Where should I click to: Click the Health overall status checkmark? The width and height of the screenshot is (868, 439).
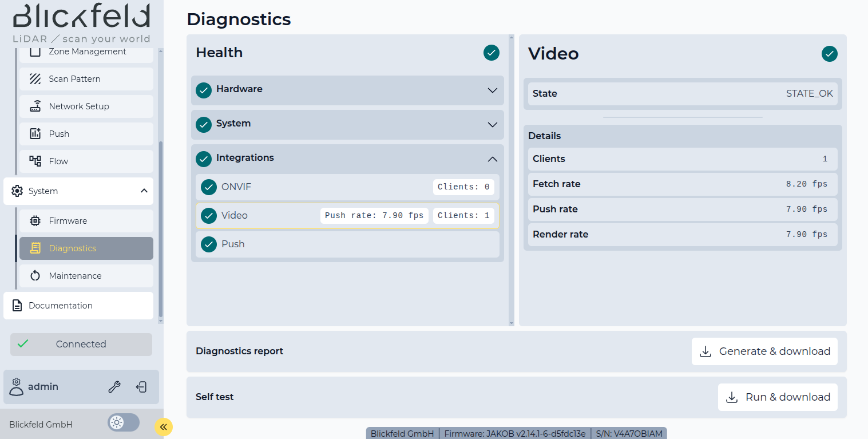pos(491,53)
